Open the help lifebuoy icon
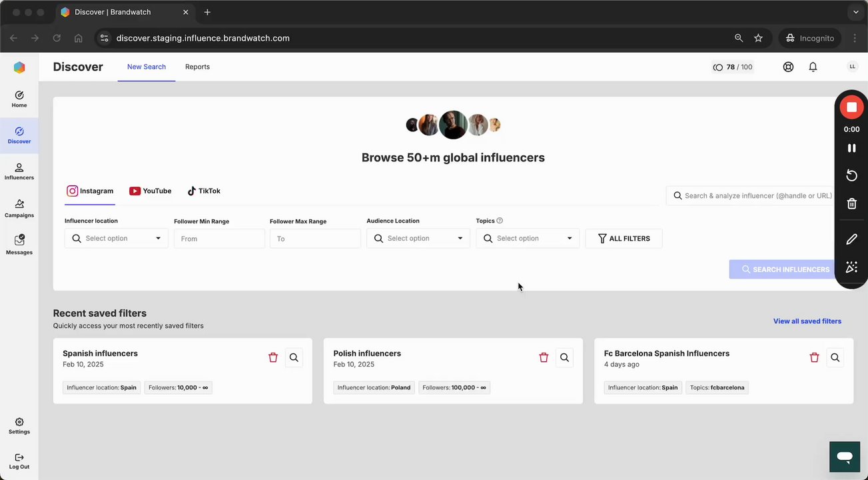This screenshot has width=868, height=480. pyautogui.click(x=788, y=67)
